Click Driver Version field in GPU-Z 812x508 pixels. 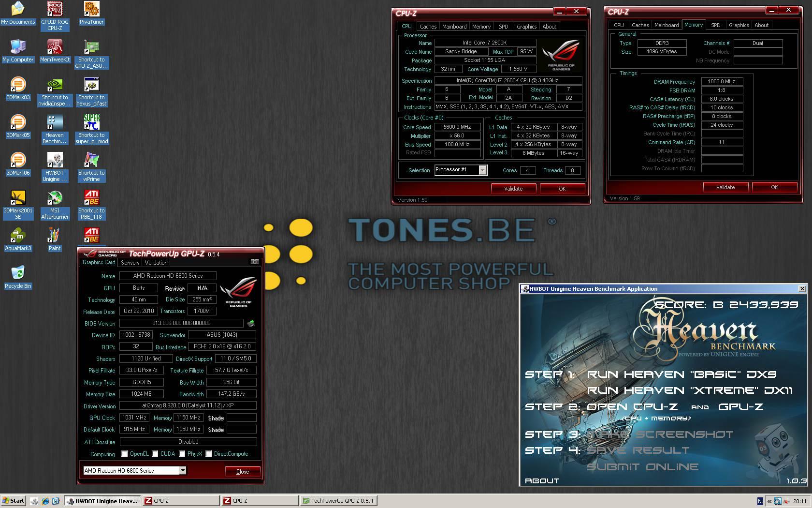(x=188, y=405)
